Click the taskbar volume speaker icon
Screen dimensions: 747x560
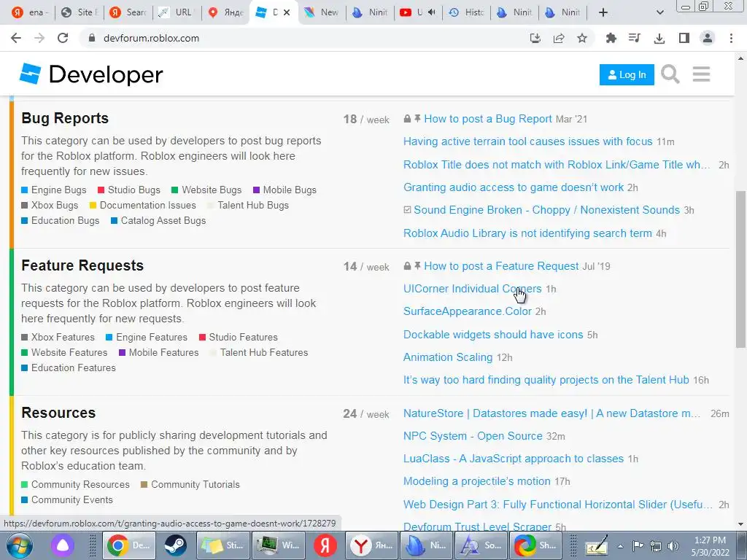[x=673, y=545]
